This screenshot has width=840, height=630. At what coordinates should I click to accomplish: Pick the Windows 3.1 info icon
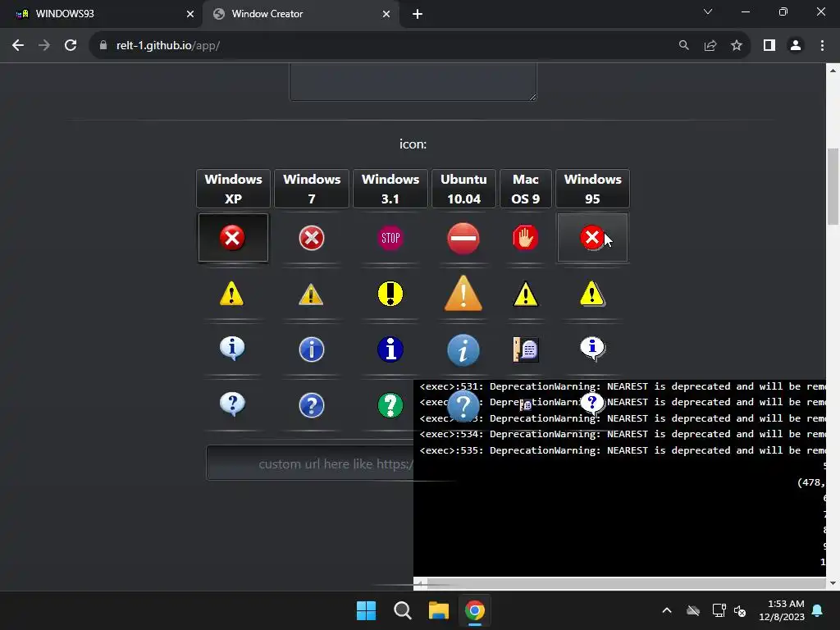click(x=390, y=349)
